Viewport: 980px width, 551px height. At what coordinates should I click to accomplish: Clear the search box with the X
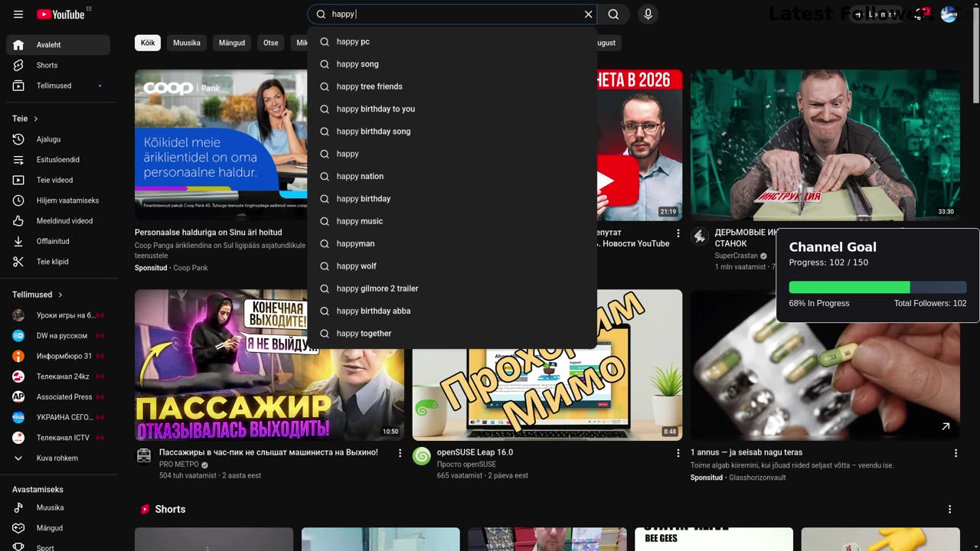tap(588, 15)
